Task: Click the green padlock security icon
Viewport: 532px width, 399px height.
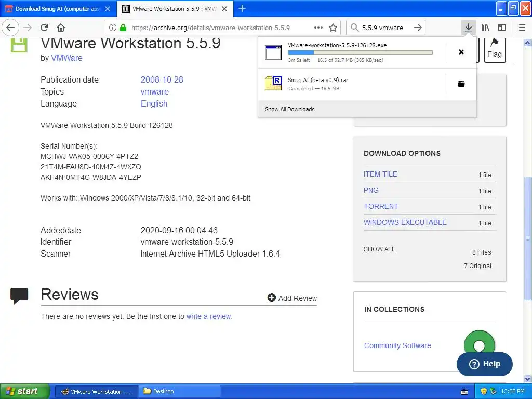Action: pos(123,28)
